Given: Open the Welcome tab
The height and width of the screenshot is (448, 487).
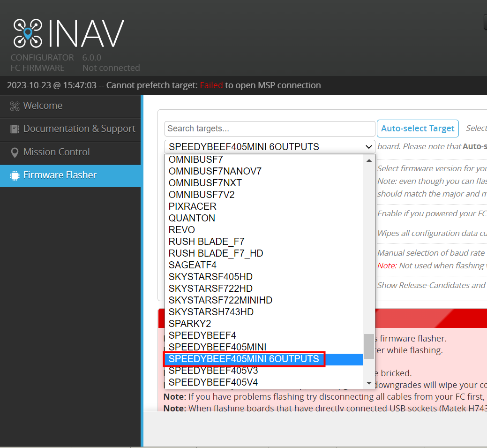Looking at the screenshot, I should pyautogui.click(x=70, y=106).
